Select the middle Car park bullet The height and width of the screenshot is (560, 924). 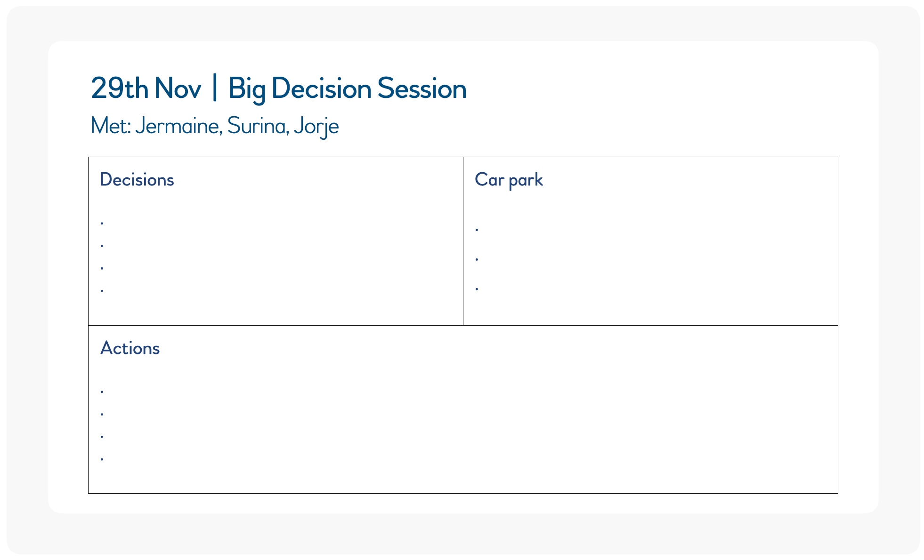pos(477,259)
